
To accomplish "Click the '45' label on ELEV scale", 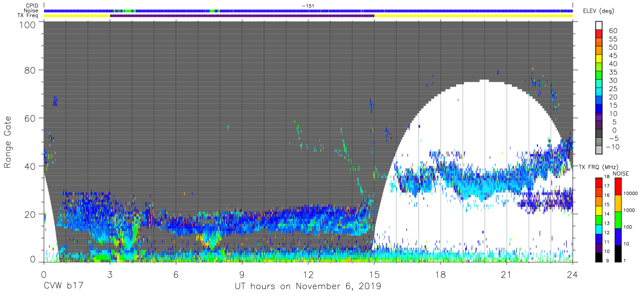I will tap(613, 56).
